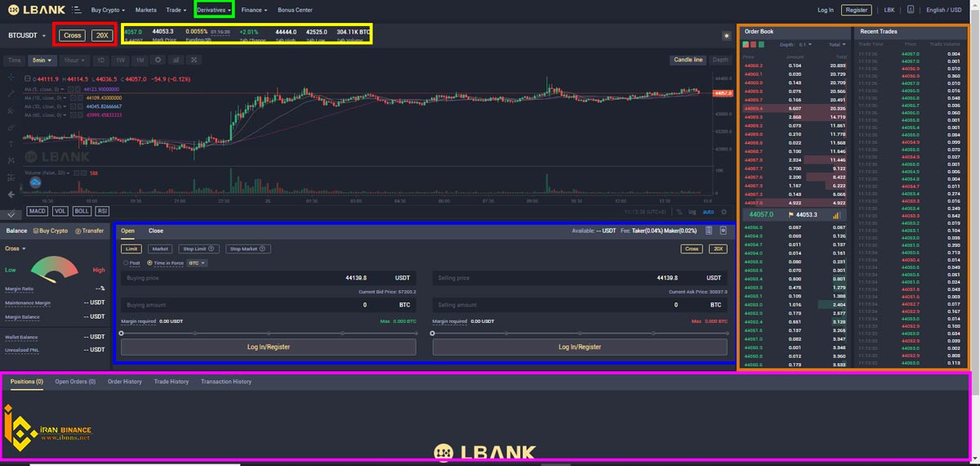Select the pattern drawing tool
The width and height of the screenshot is (980, 466).
11,161
